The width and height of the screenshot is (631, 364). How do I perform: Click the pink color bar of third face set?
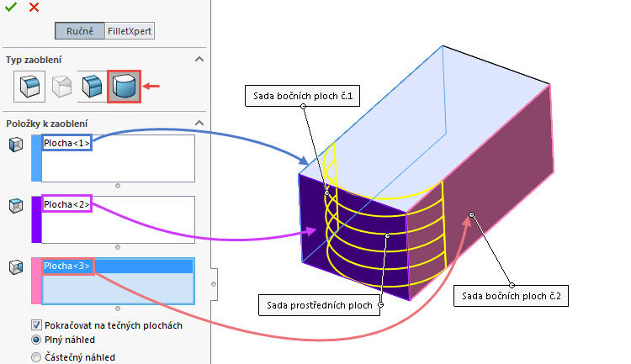pos(37,281)
